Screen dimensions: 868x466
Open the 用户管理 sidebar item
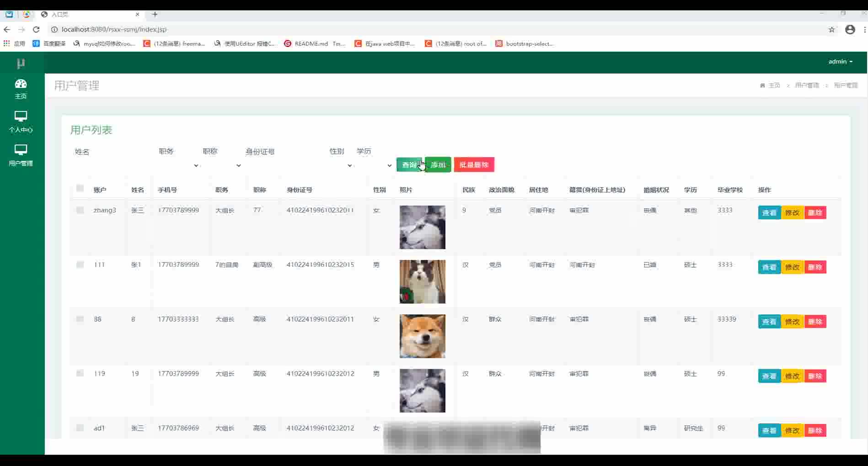[x=21, y=155]
